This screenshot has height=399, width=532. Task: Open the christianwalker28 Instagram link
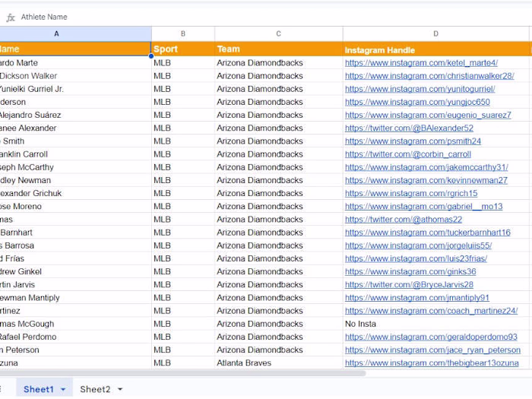coord(429,76)
